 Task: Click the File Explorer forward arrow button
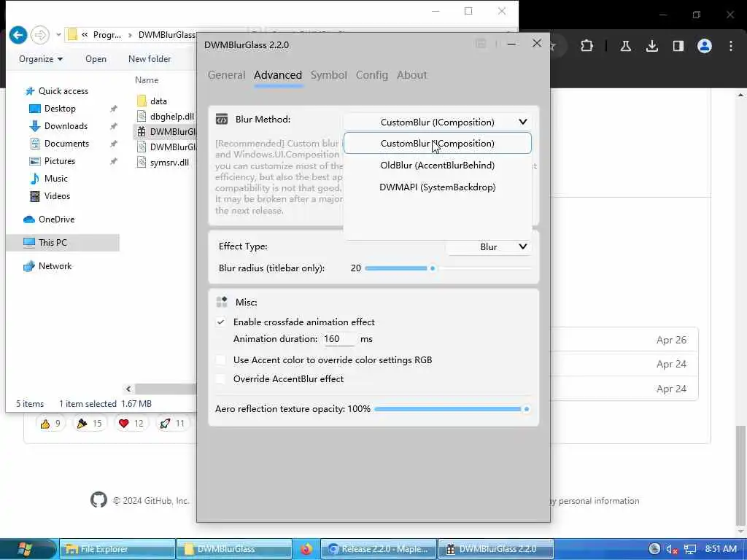(x=40, y=35)
